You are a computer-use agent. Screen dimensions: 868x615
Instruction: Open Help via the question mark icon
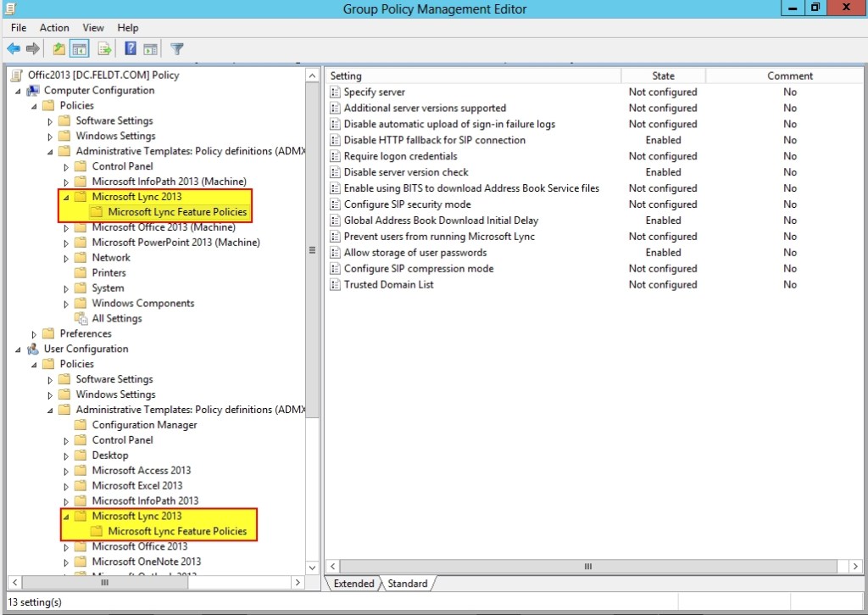[131, 49]
